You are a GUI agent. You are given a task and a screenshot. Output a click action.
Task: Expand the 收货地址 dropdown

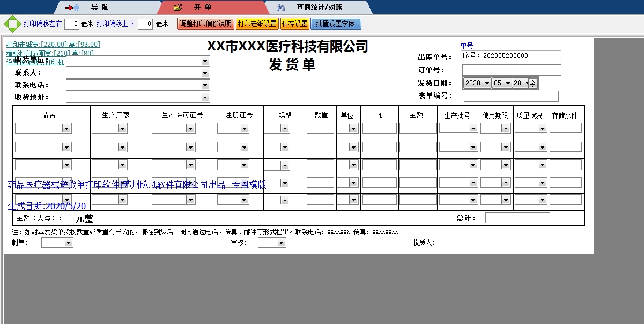(x=204, y=97)
